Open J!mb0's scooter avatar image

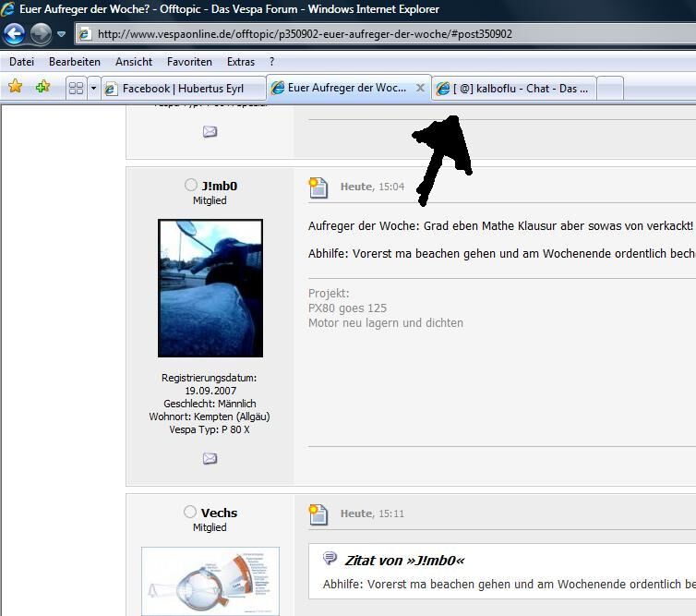(x=210, y=287)
